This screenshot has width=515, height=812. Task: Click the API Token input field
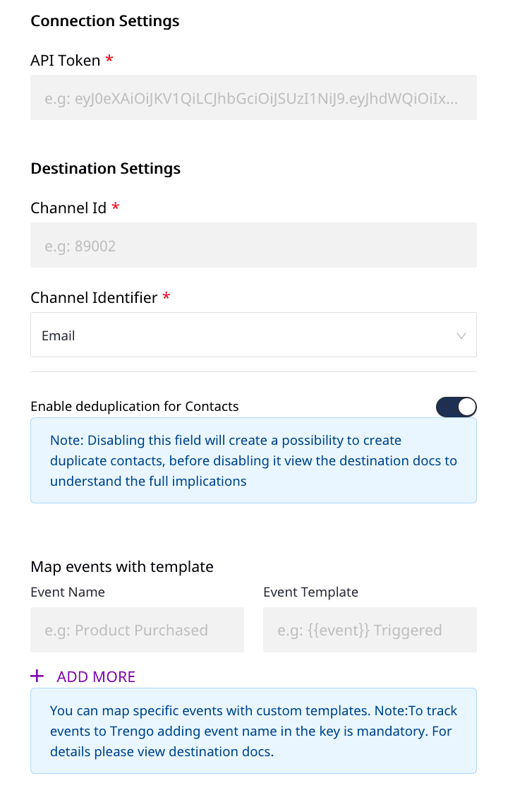[x=253, y=97]
